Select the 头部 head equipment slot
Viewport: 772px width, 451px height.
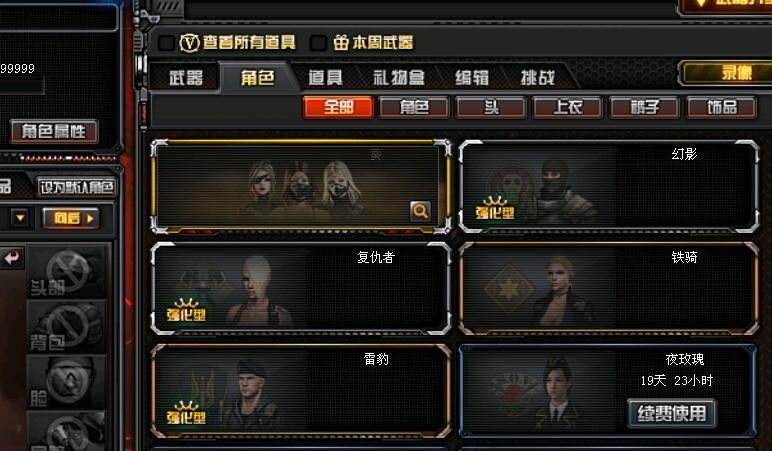coord(66,272)
